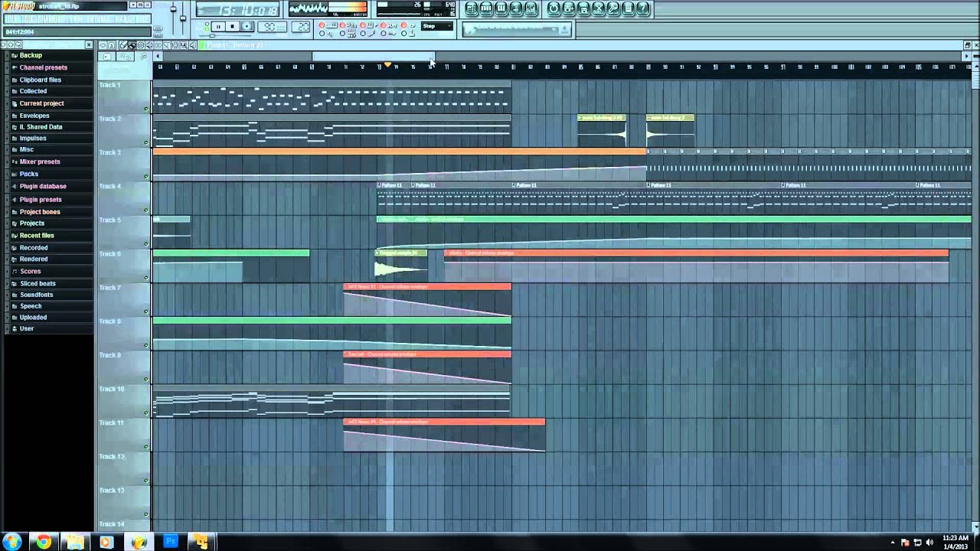The height and width of the screenshot is (551, 980).
Task: Click the Render/export toolbar icon
Action: click(583, 8)
